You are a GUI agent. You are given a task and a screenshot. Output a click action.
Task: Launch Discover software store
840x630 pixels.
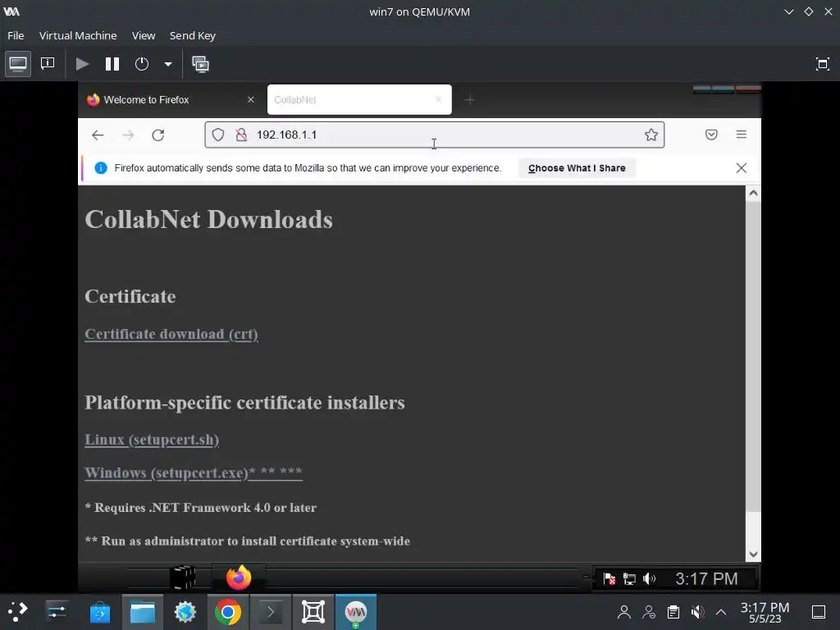click(99, 612)
